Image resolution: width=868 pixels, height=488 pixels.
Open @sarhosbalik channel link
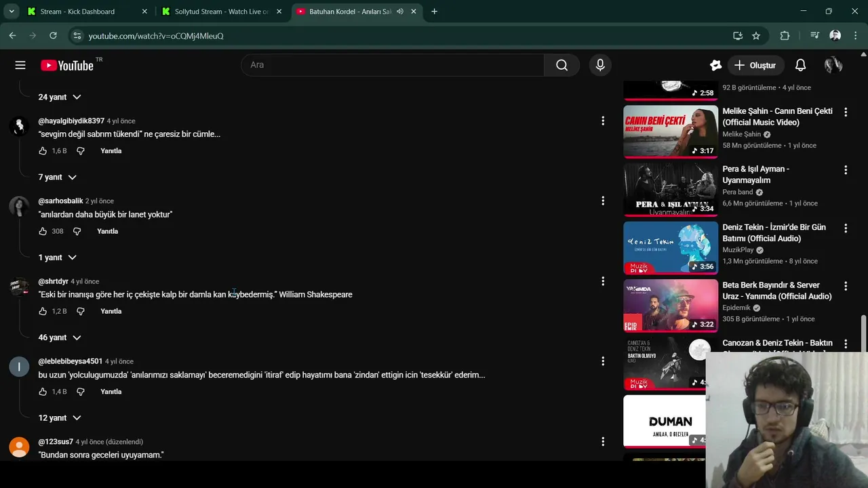point(60,201)
